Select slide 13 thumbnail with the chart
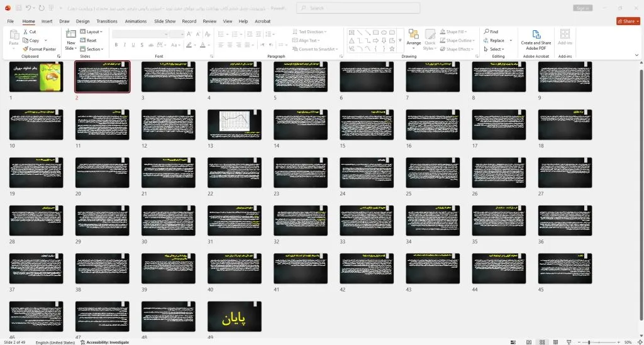The height and width of the screenshot is (345, 644). coord(235,124)
